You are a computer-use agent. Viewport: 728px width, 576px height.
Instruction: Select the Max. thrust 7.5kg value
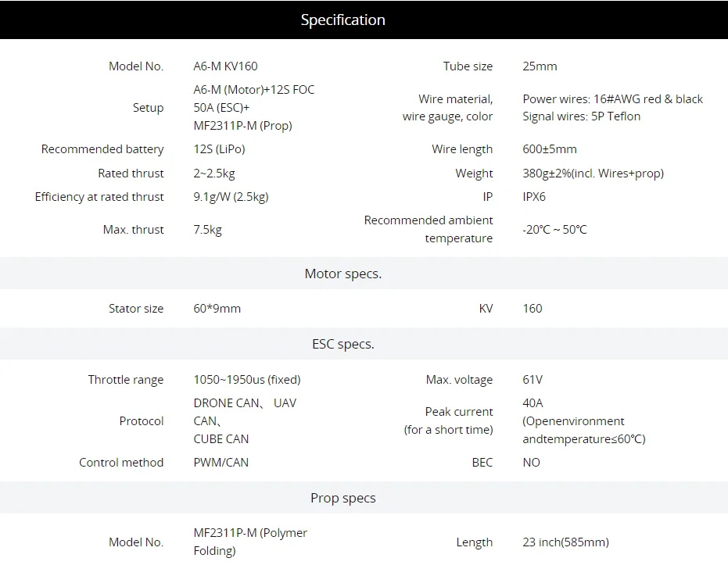click(x=207, y=230)
